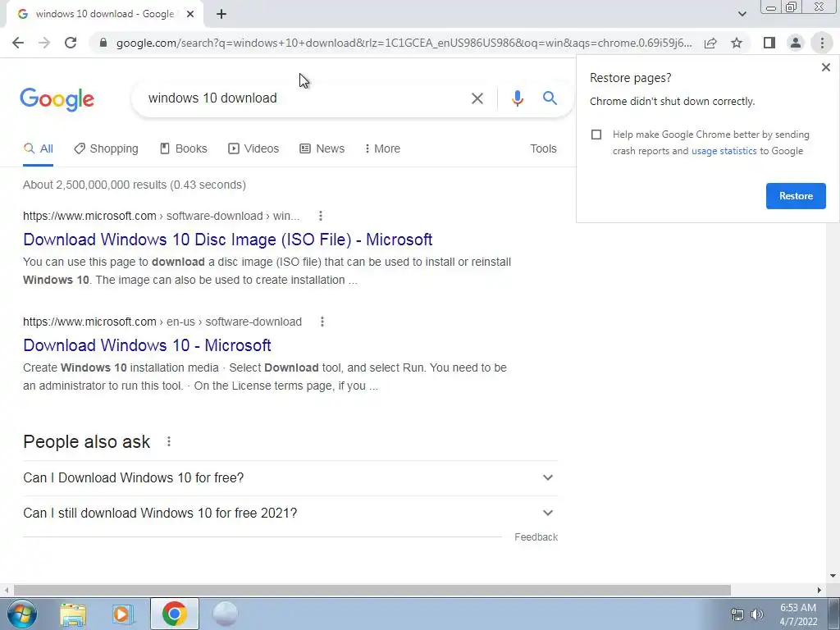Submit search with the magnifier icon
Image resolution: width=840 pixels, height=630 pixels.
click(x=550, y=98)
